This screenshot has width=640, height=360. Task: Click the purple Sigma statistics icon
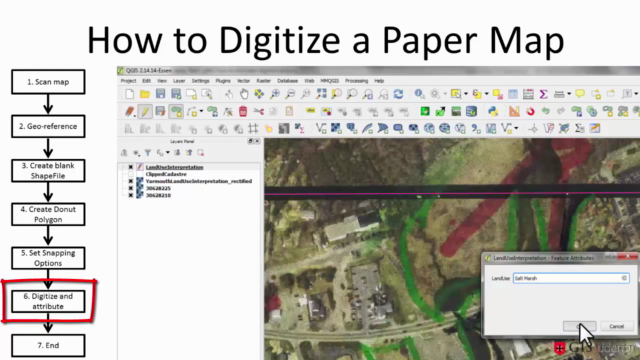543,94
